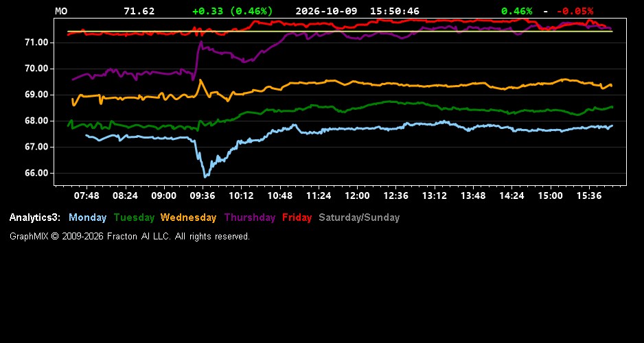Click the 15:36 time axis label
This screenshot has width=644, height=343.
(589, 196)
